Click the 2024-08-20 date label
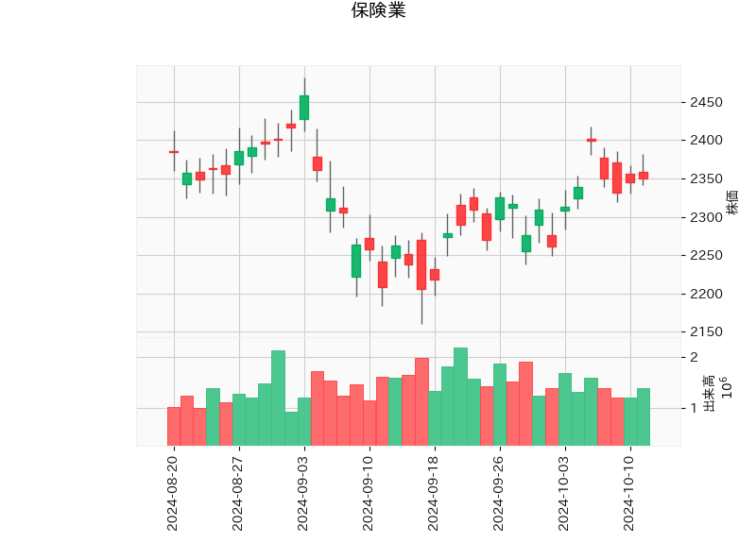 click(173, 494)
